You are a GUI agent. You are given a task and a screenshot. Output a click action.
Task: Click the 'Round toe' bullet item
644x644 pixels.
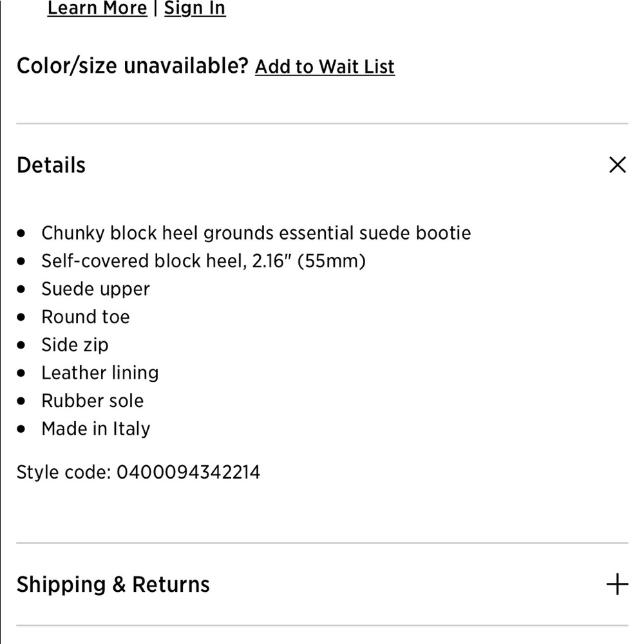86,317
